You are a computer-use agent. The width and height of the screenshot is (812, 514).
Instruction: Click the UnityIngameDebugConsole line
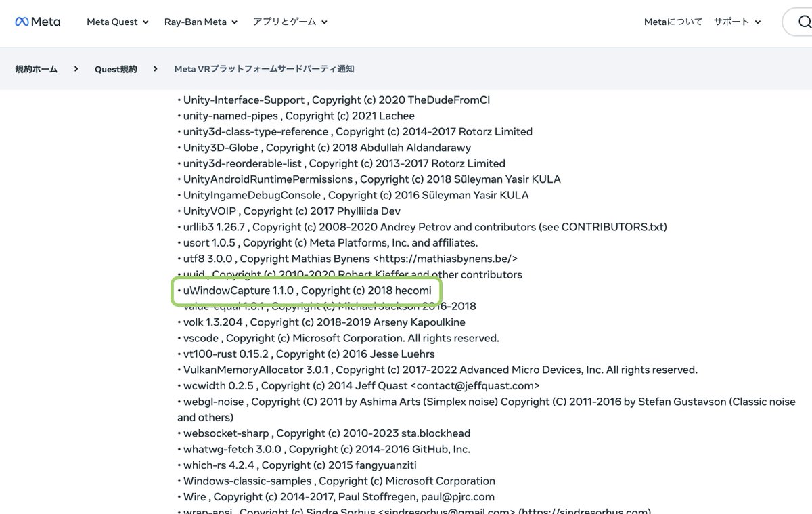[353, 195]
